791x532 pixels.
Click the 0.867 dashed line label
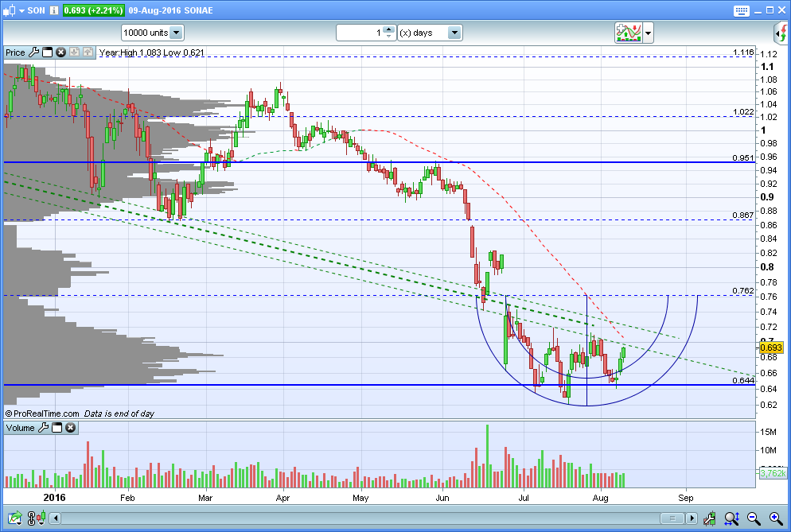coord(743,216)
